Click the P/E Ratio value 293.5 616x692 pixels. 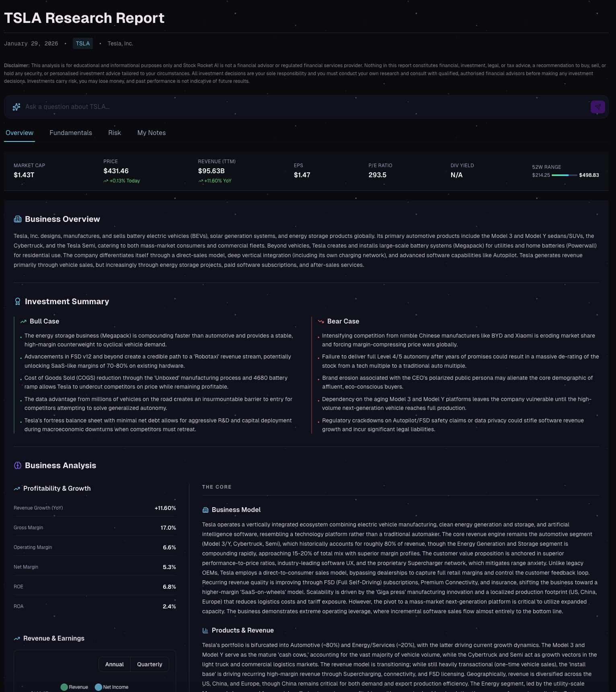(x=378, y=175)
